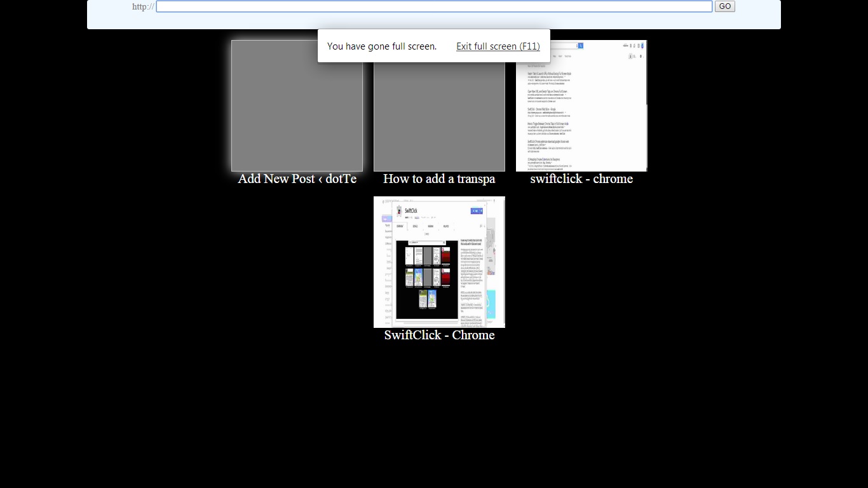Select the SwiftClick - Chrome Web Store tab
Viewport: 868px width, 488px height.
coord(439,262)
